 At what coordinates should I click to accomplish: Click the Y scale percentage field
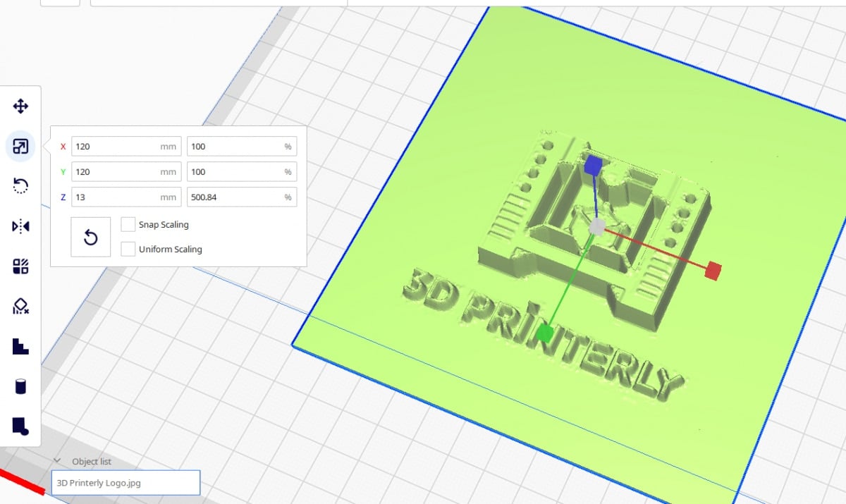pos(242,172)
